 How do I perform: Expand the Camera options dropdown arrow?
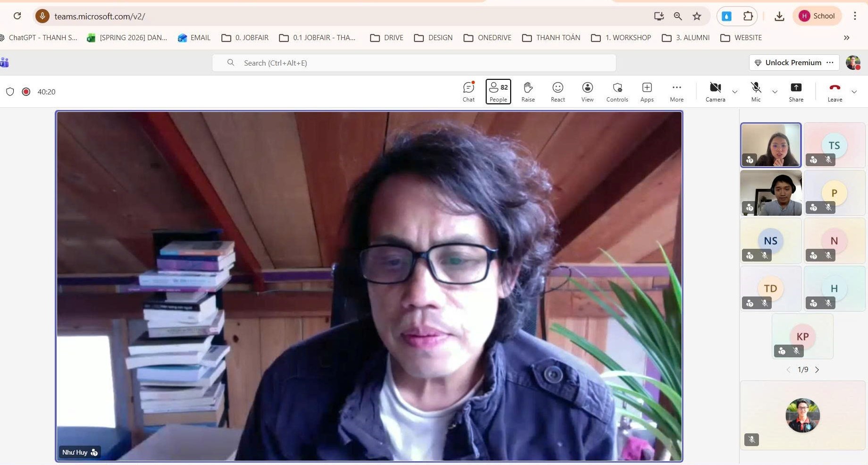tap(734, 92)
